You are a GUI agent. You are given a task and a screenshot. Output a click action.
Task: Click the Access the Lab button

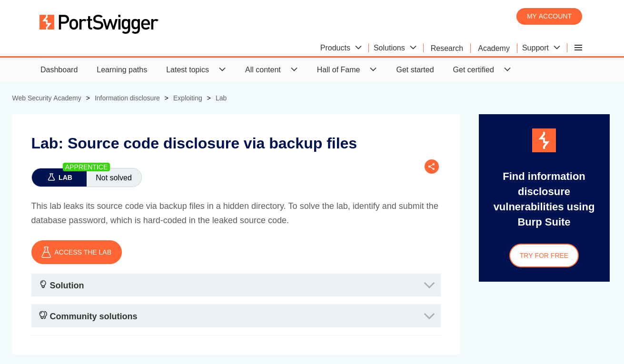coord(77,252)
